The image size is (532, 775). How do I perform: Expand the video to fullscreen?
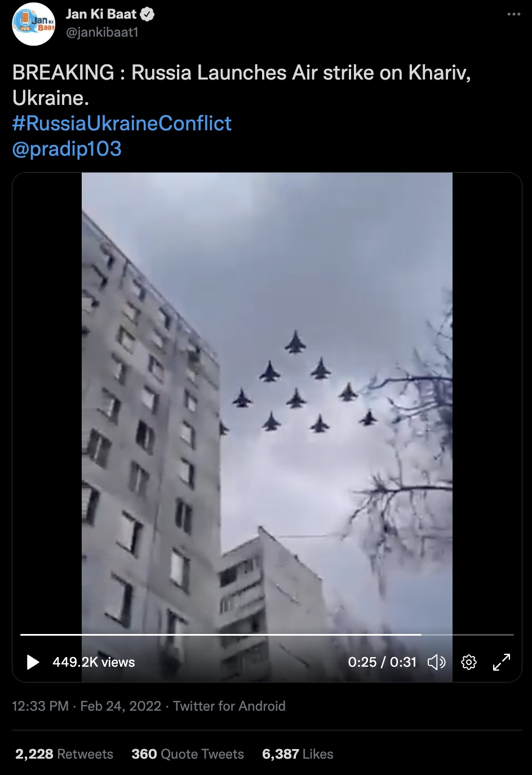pos(502,662)
